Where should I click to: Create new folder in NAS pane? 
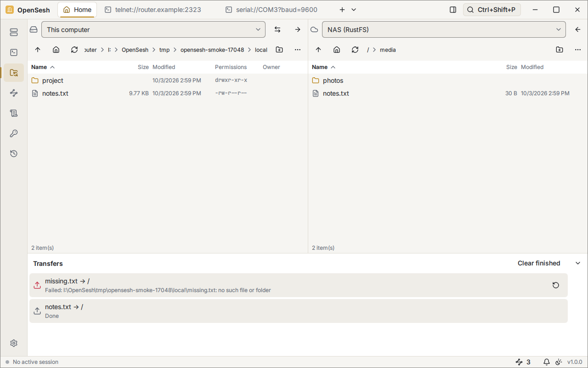click(560, 50)
